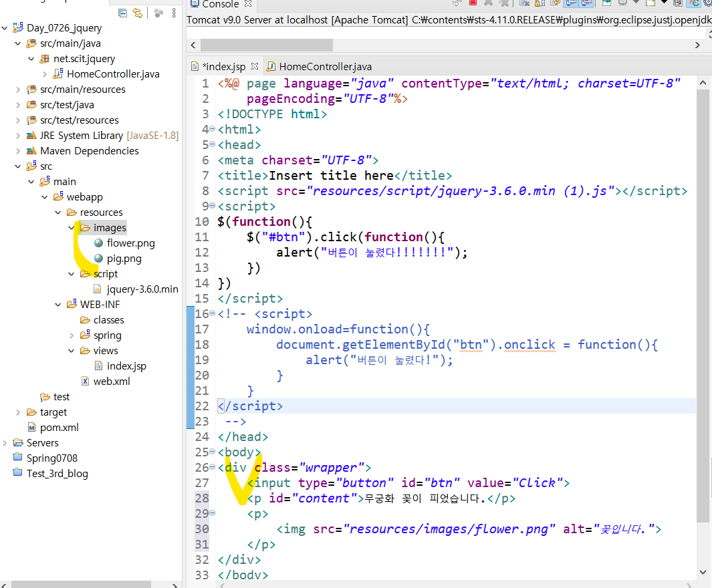Click the grayed-out circles filter icon in Package Explorer
The height and width of the screenshot is (588, 712).
click(x=158, y=13)
